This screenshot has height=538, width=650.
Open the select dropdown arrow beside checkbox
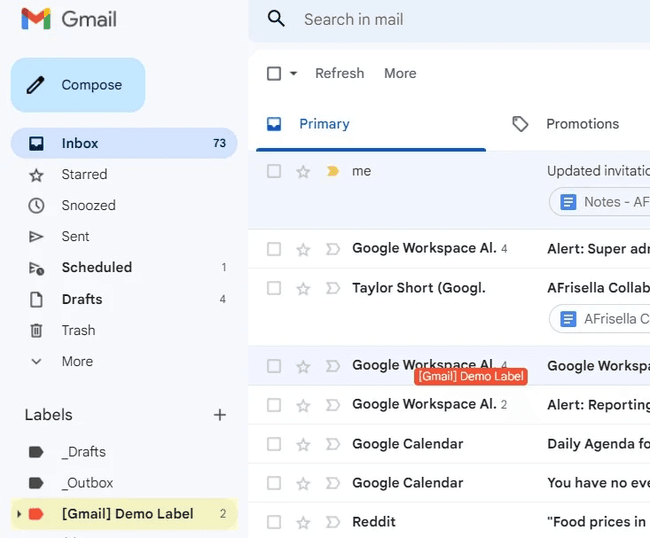point(293,74)
